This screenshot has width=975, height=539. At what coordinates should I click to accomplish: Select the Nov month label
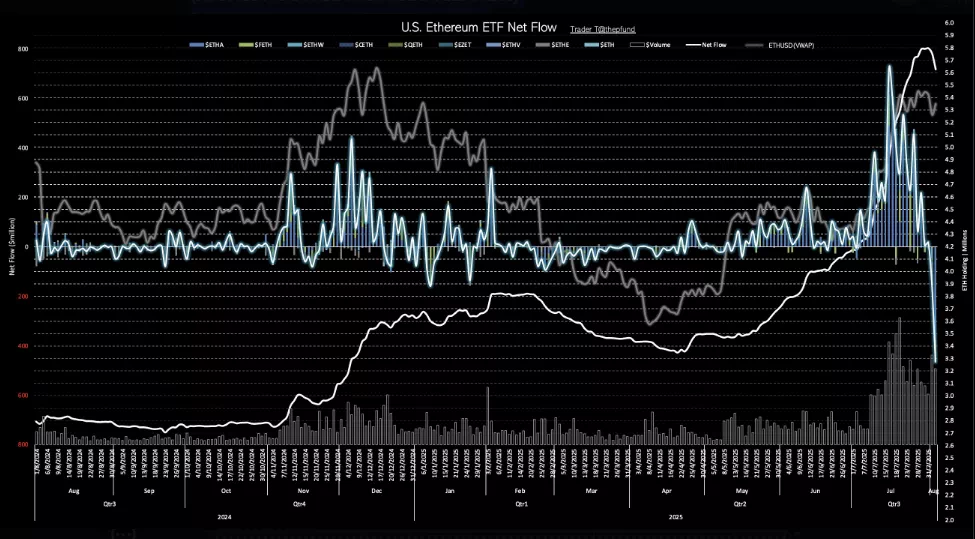[x=303, y=491]
